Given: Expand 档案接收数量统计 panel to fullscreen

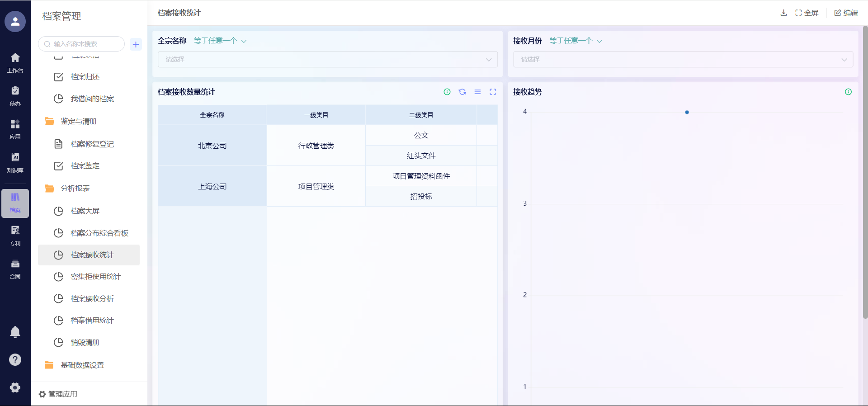Looking at the screenshot, I should tap(493, 92).
